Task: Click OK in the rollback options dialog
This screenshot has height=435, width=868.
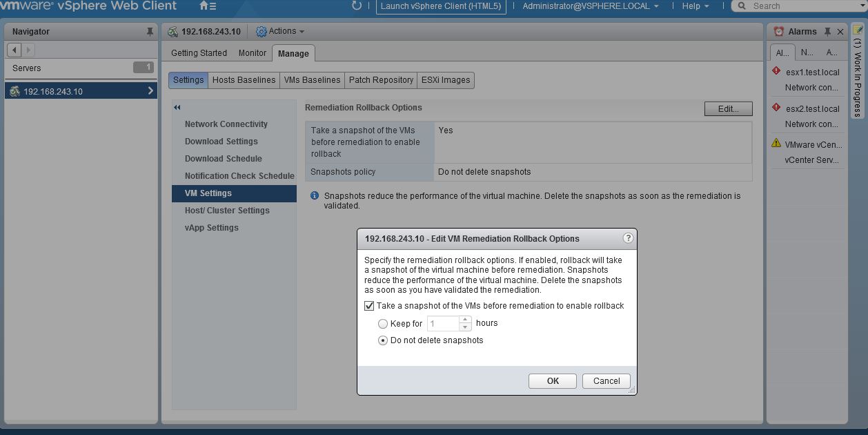Action: coord(553,381)
